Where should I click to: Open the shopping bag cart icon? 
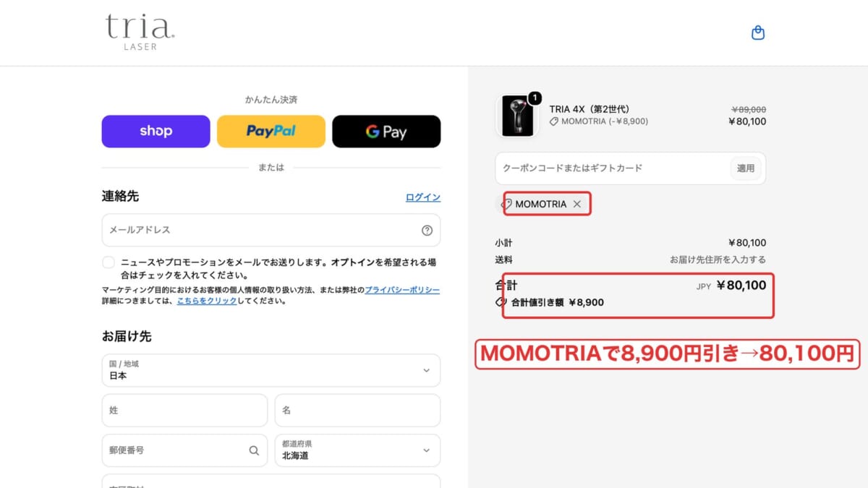[758, 33]
